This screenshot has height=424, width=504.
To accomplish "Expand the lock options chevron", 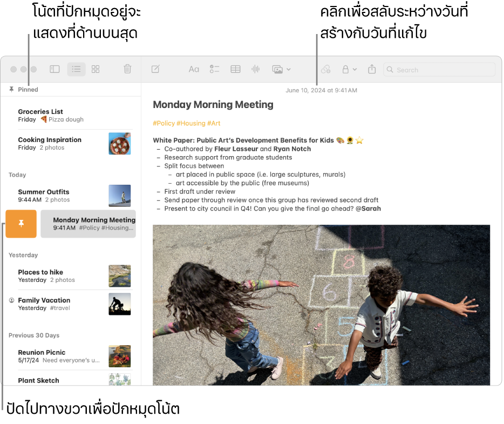I will [x=355, y=69].
